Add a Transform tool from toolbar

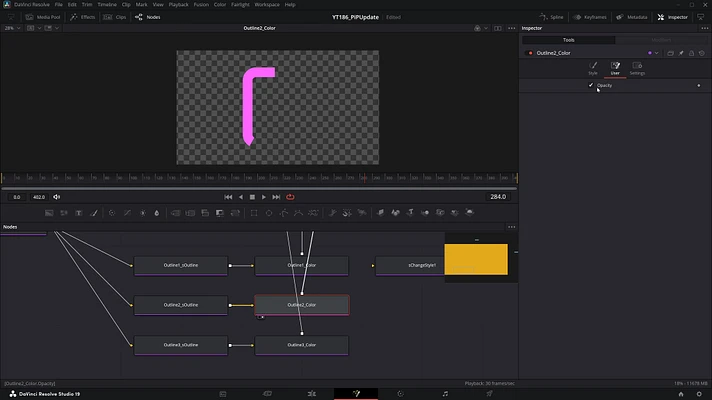click(x=235, y=213)
